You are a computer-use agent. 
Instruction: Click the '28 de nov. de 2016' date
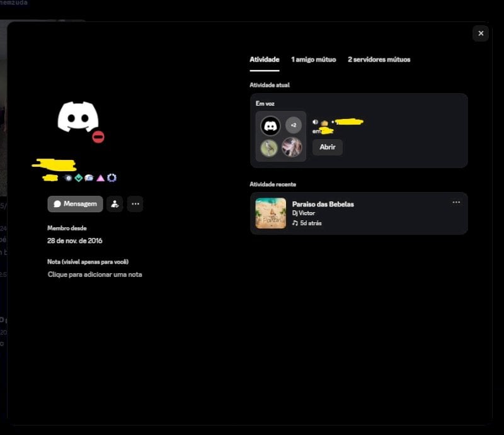(x=74, y=240)
